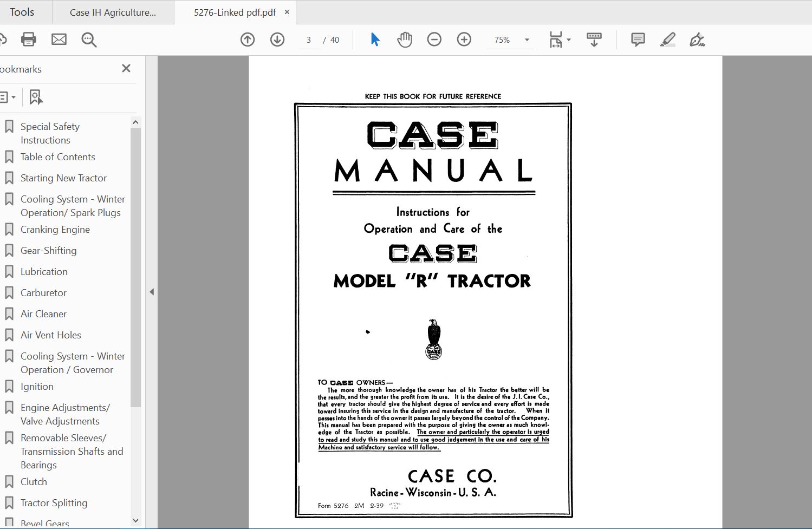Go to Cranking Engine bookmark

[55, 230]
